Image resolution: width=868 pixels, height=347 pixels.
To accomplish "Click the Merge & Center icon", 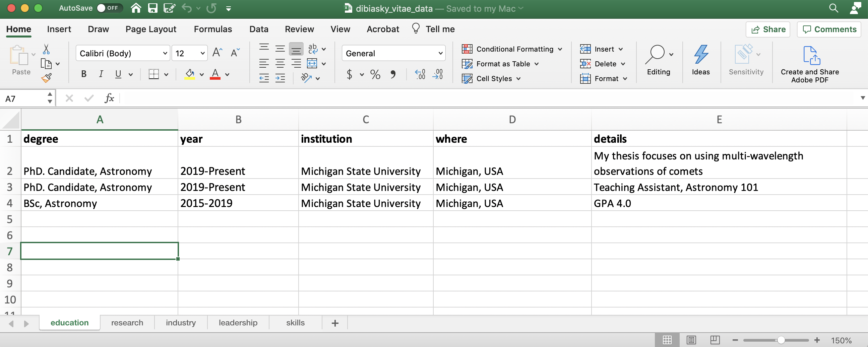I will [312, 64].
